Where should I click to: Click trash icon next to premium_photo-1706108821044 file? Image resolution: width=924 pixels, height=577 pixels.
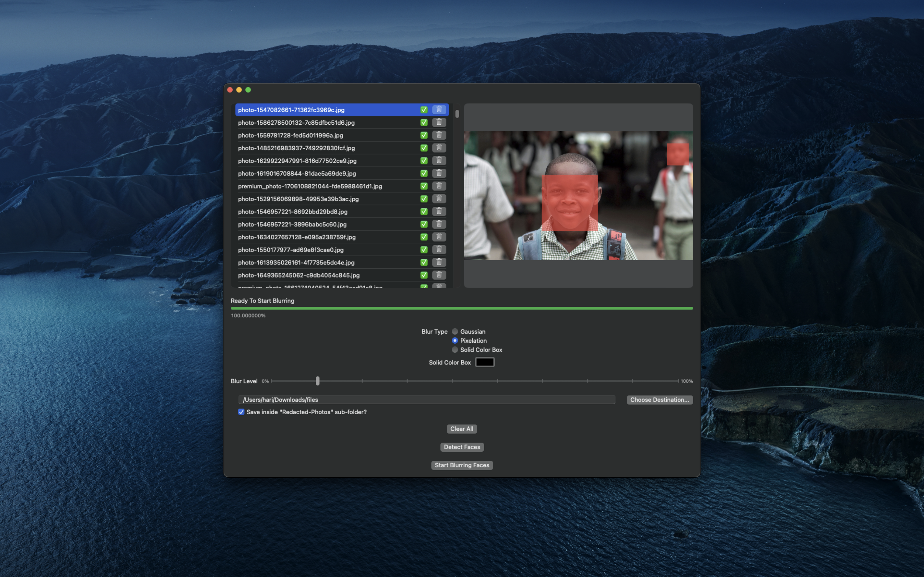(439, 186)
